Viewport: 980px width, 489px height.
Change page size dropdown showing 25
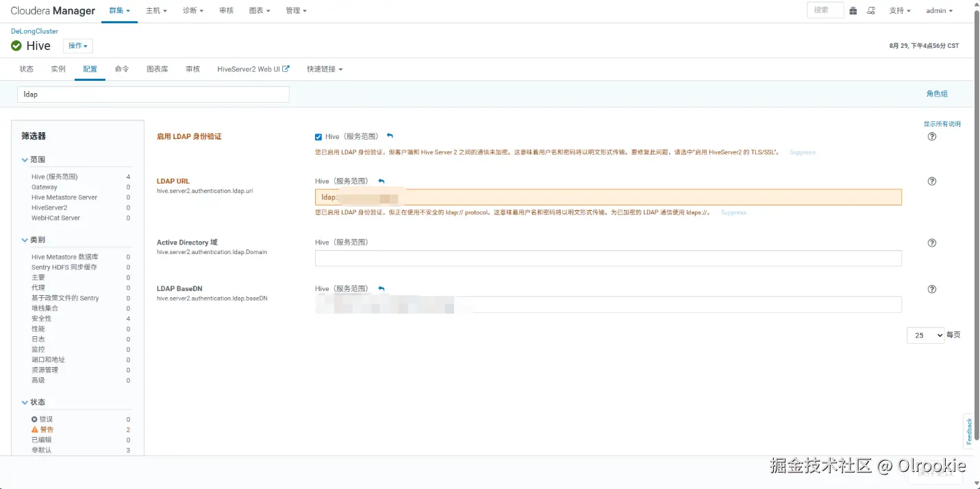[925, 336]
